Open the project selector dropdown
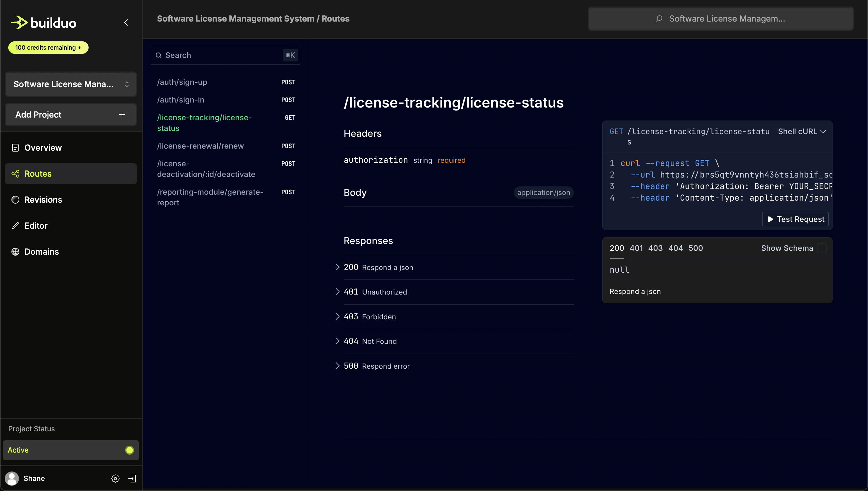This screenshot has height=491, width=868. (71, 84)
